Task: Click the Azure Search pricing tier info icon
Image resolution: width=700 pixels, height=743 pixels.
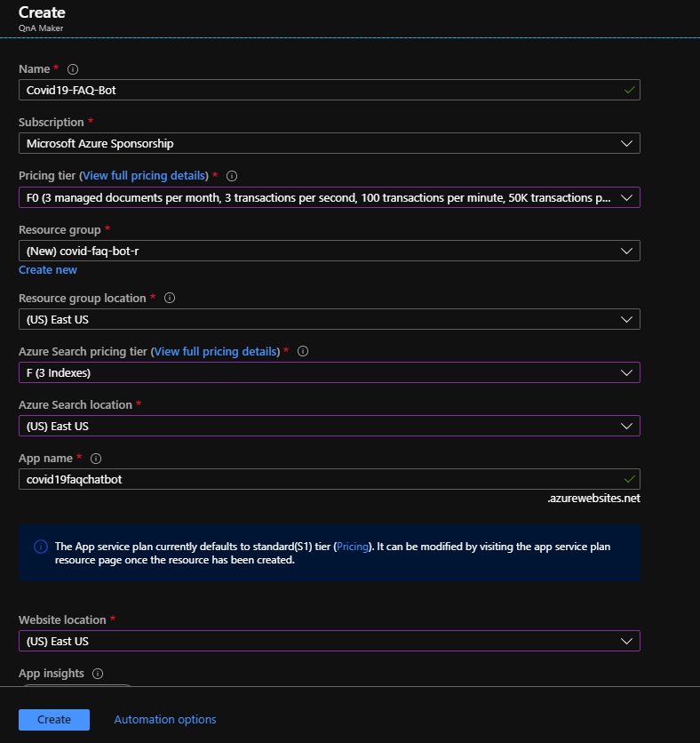Action: tap(303, 351)
